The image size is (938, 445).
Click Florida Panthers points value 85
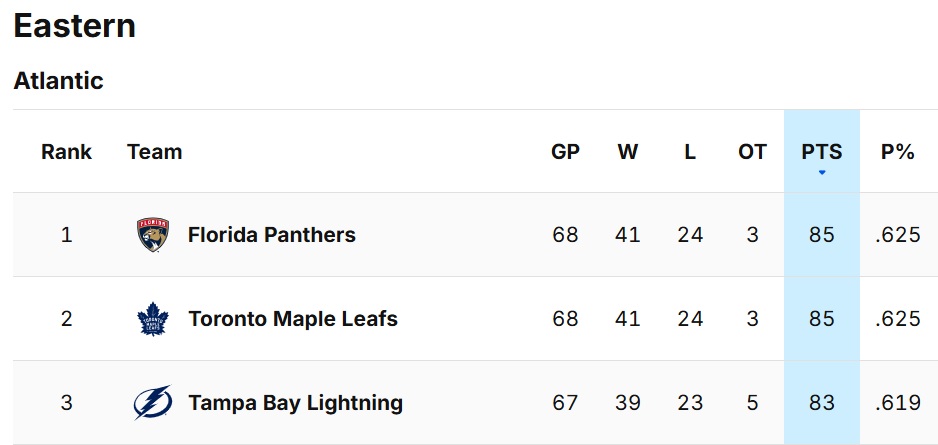pos(821,234)
